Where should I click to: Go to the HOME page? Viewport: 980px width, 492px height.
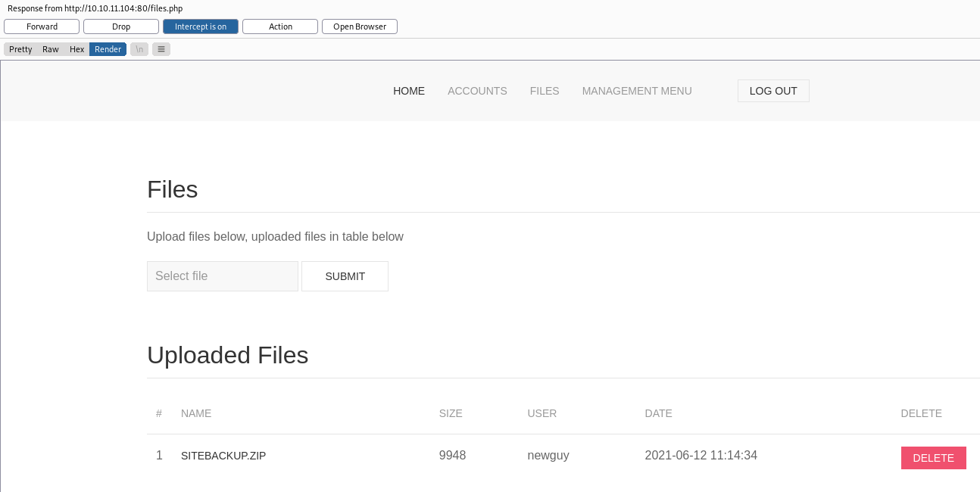(409, 91)
